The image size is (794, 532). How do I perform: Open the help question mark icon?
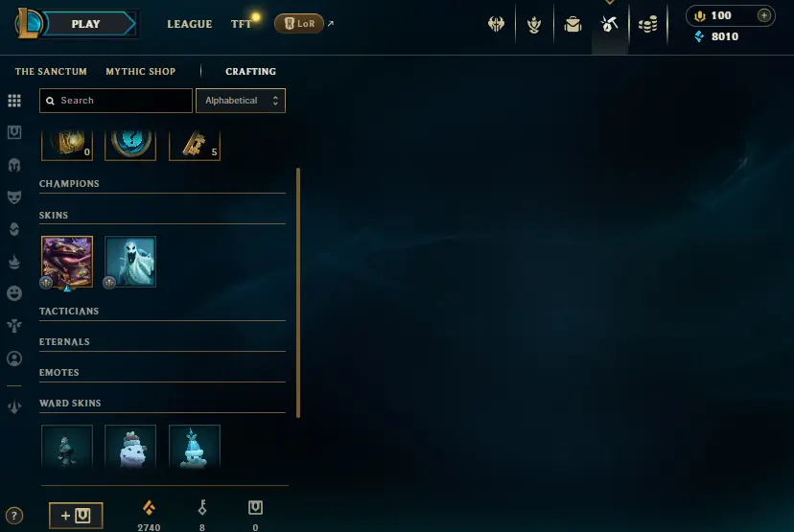(x=14, y=516)
